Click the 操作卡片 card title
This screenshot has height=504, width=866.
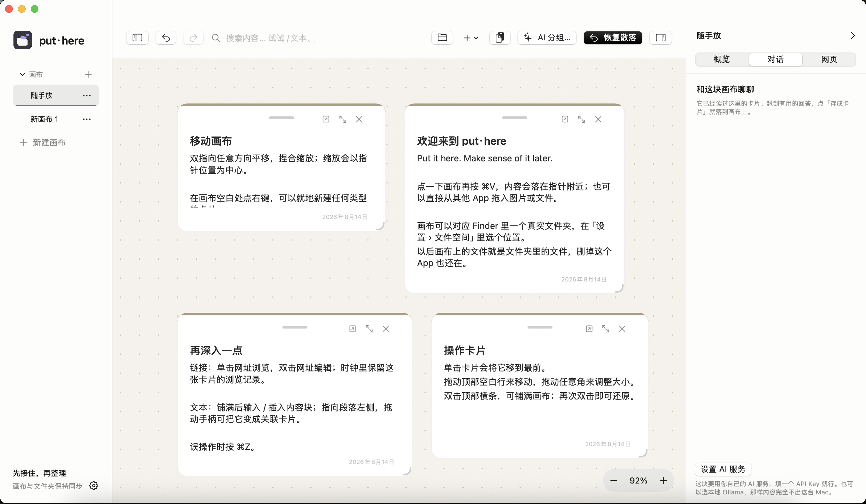point(465,350)
